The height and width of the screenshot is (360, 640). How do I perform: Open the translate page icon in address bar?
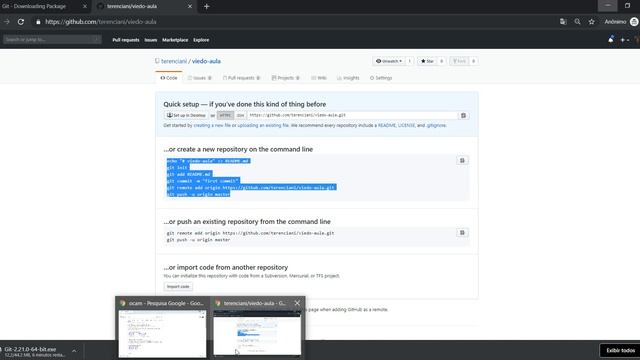563,22
